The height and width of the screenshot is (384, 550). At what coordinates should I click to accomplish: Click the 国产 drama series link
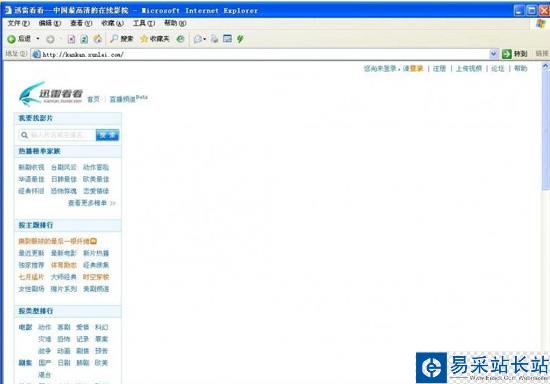(45, 363)
